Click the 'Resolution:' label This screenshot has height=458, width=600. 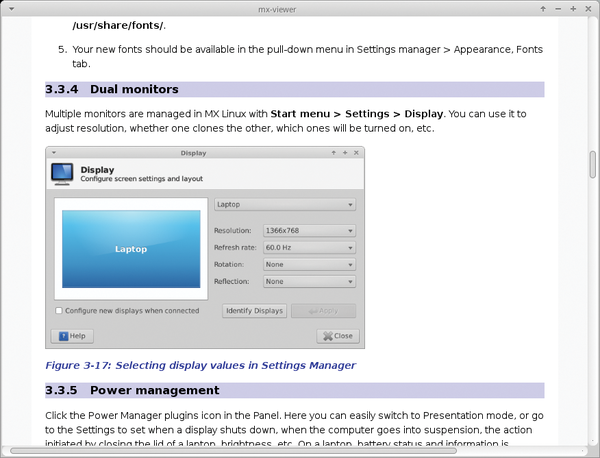click(x=233, y=231)
